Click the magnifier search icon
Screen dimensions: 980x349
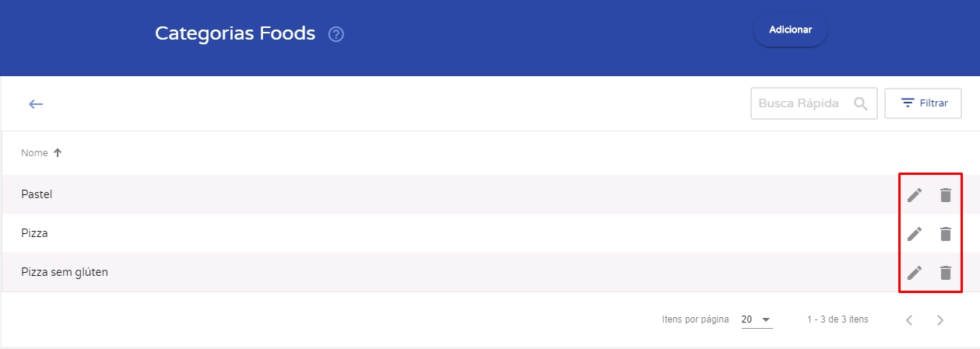pyautogui.click(x=860, y=103)
